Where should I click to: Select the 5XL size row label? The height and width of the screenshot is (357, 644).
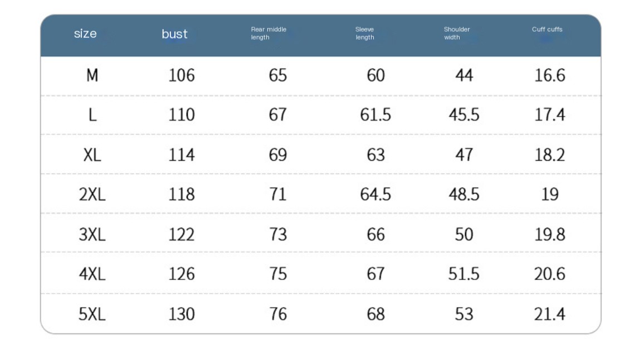click(92, 314)
